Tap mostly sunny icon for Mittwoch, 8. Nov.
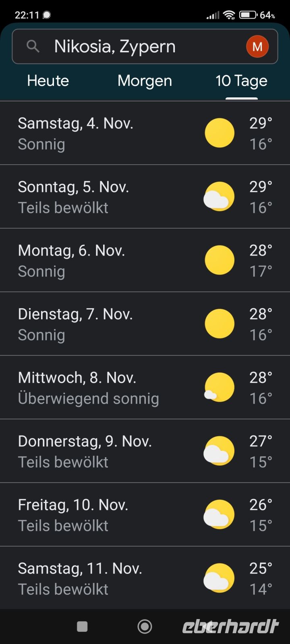Viewport: 290px width, 644px height. (x=220, y=387)
